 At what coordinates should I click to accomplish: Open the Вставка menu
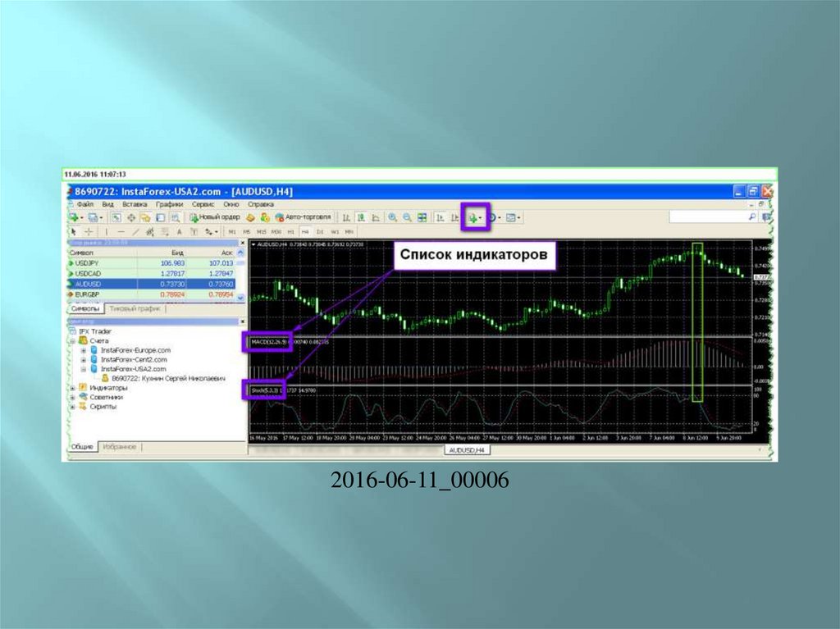coord(135,204)
